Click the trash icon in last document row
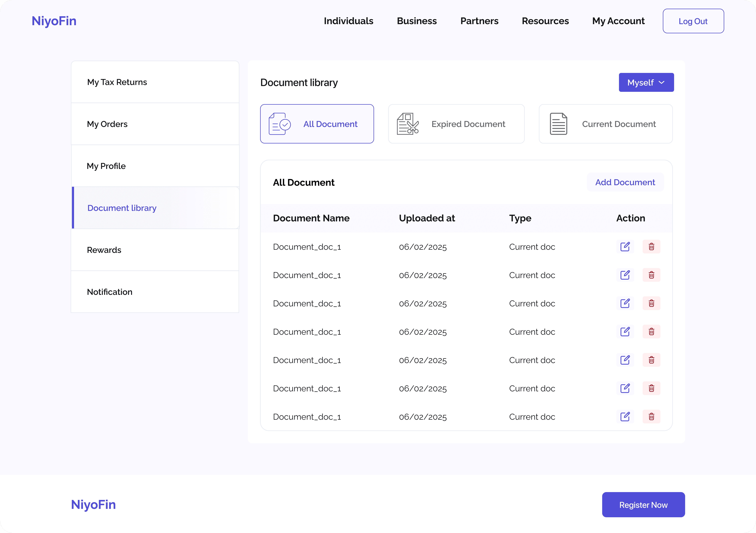Image resolution: width=756 pixels, height=533 pixels. (x=651, y=417)
